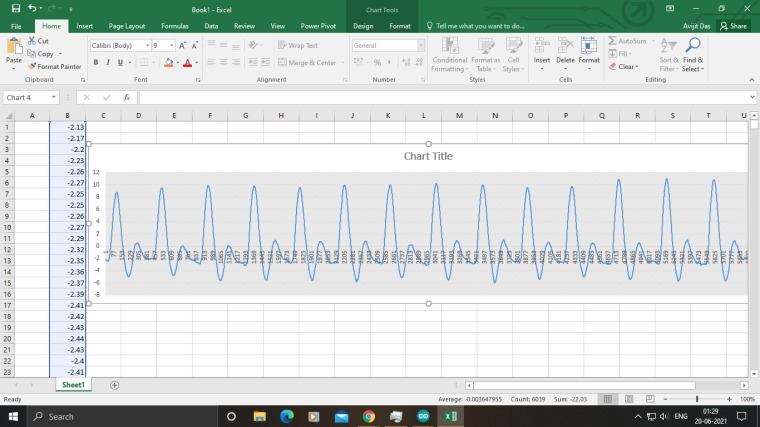This screenshot has height=427, width=760.
Task: Expand the Name Box dropdown arrow
Action: pyautogui.click(x=53, y=97)
